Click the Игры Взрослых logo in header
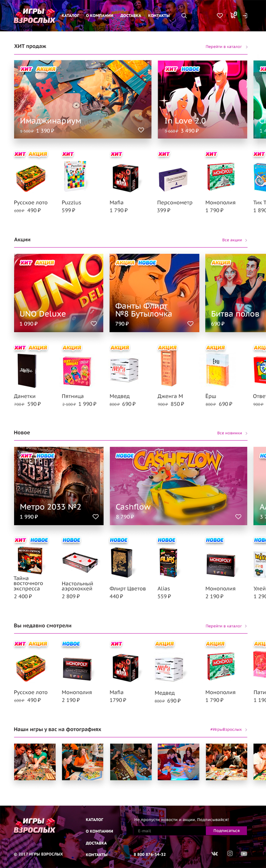The image size is (266, 868). [x=34, y=16]
